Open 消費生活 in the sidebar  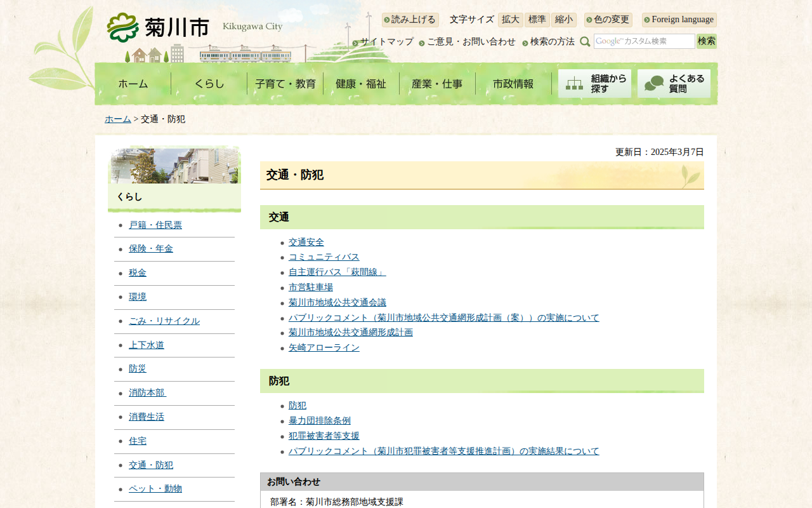pos(147,417)
